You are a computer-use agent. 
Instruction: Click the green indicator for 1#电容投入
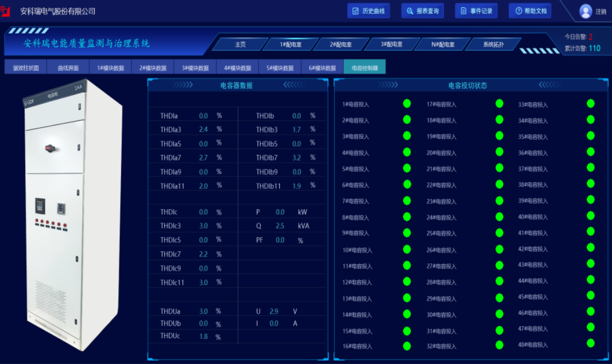[x=407, y=103]
